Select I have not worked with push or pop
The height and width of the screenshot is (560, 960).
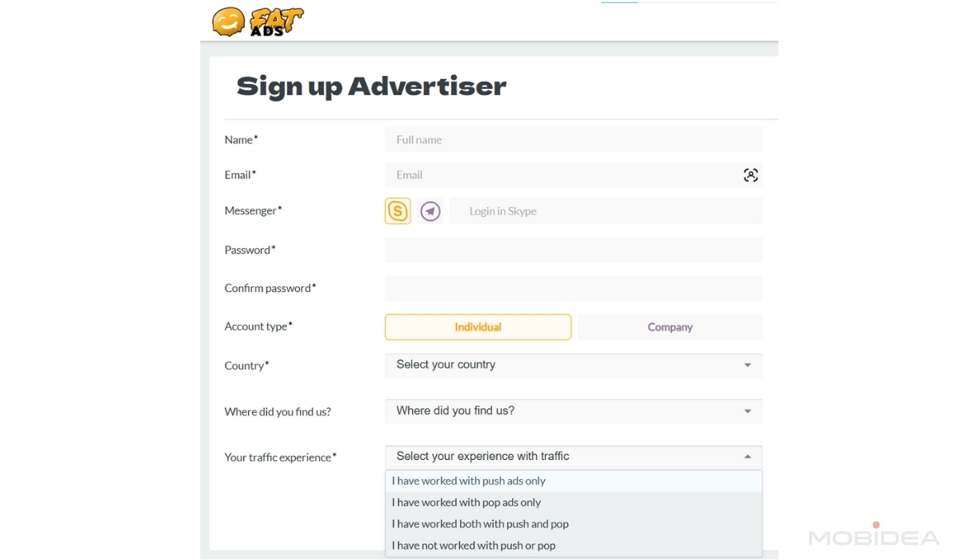[x=574, y=546]
